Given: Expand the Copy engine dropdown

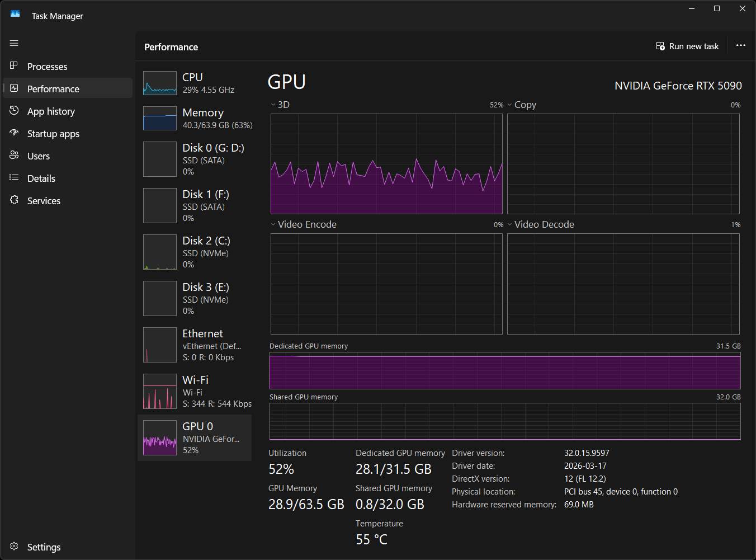Looking at the screenshot, I should (510, 105).
